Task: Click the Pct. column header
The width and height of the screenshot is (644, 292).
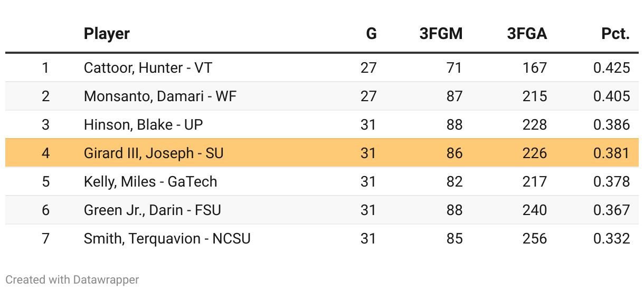Action: pyautogui.click(x=615, y=34)
